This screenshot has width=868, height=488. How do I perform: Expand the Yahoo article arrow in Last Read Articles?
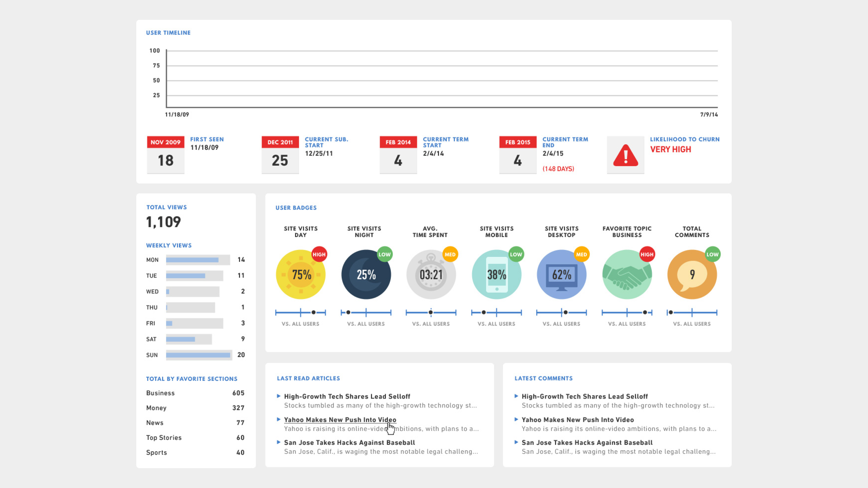(279, 419)
